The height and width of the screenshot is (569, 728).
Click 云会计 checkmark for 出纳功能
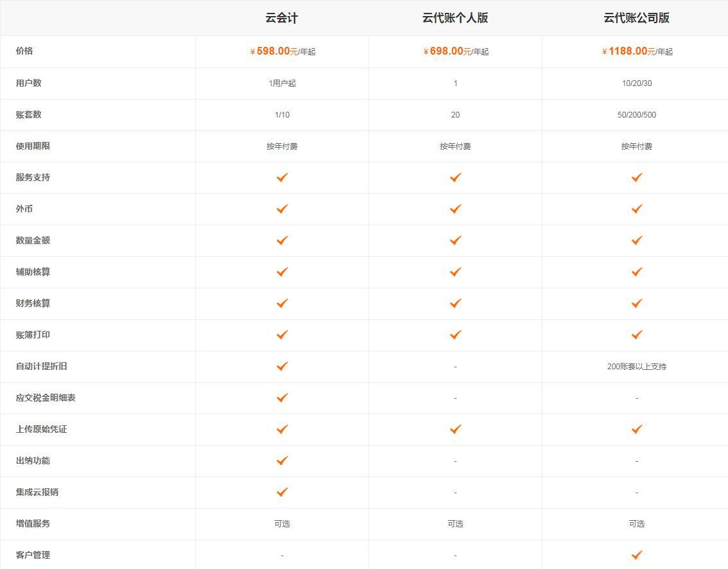(x=282, y=460)
